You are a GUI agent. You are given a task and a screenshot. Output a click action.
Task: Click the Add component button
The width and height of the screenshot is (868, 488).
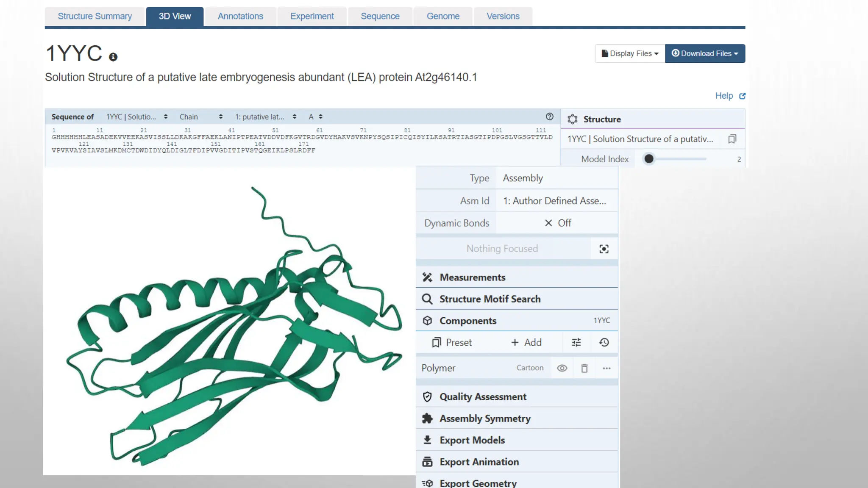[x=526, y=342]
